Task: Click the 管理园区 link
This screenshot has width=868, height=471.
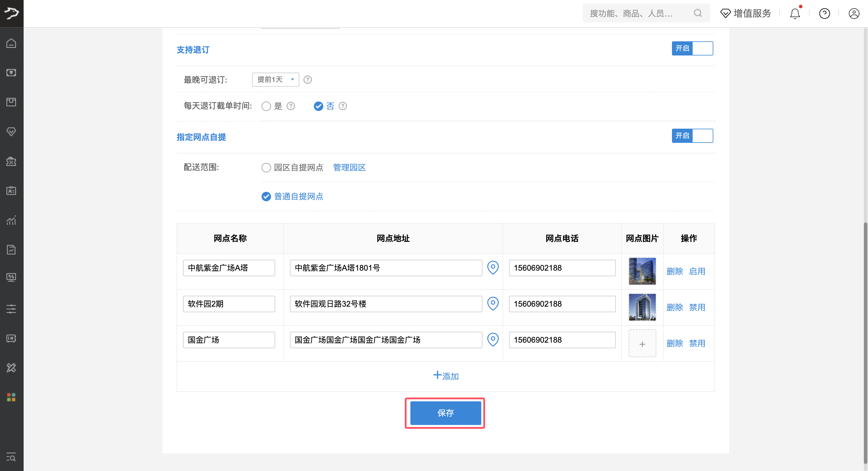Action: point(349,167)
